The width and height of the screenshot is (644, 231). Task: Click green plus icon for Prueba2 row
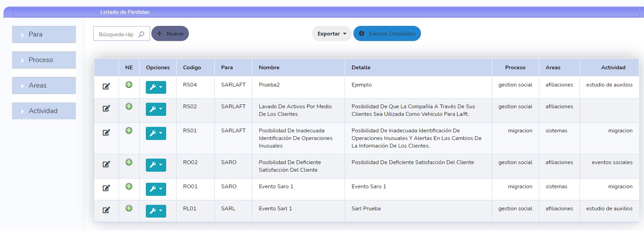tap(129, 84)
